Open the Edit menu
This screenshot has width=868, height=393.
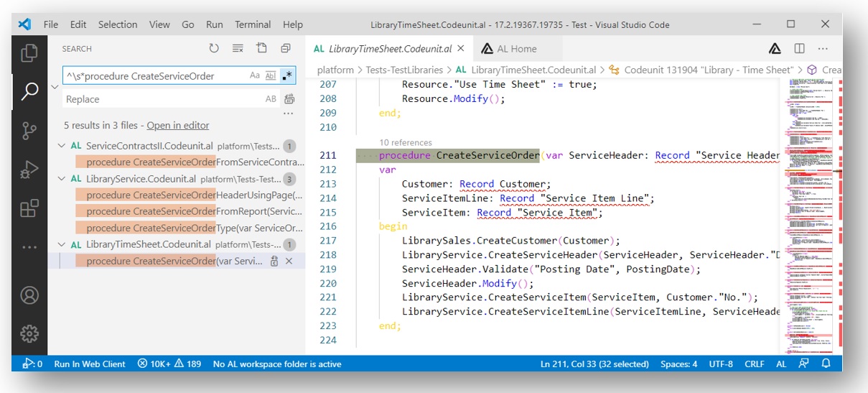(78, 24)
